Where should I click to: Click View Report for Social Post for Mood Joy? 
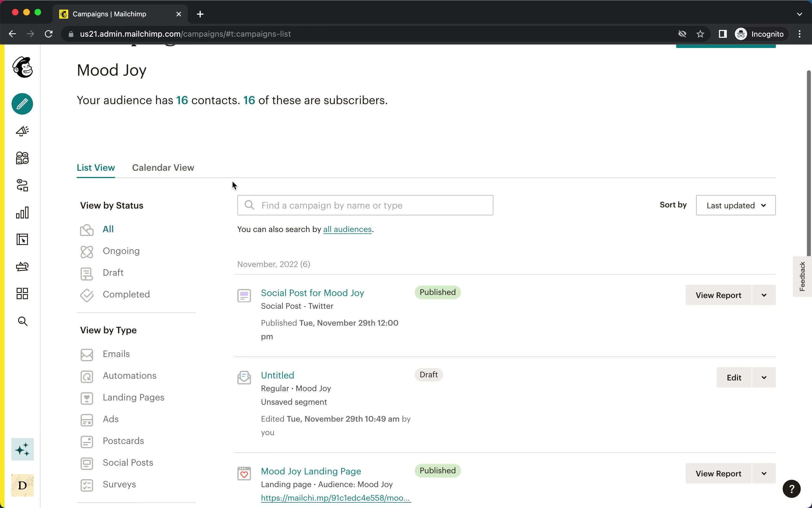[718, 295]
